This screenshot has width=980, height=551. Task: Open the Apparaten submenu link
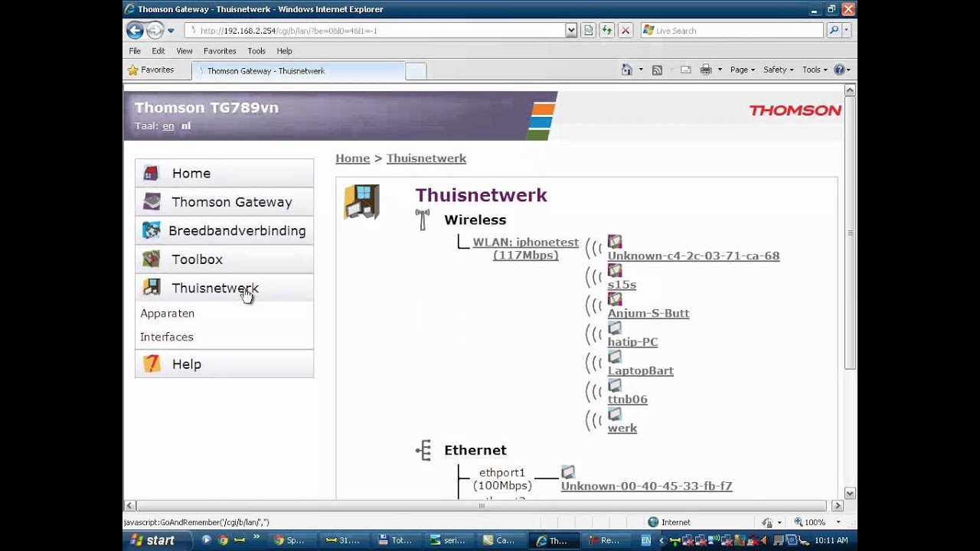tap(168, 313)
